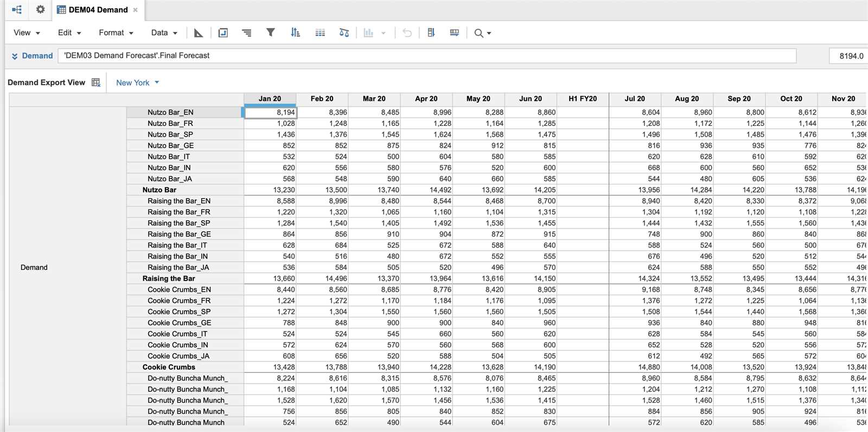Click the formula field with Final Forecast

pos(427,56)
